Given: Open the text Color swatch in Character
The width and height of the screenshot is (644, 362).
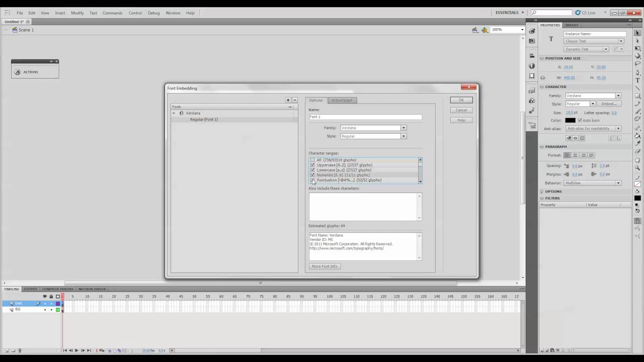Looking at the screenshot, I should click(x=570, y=120).
